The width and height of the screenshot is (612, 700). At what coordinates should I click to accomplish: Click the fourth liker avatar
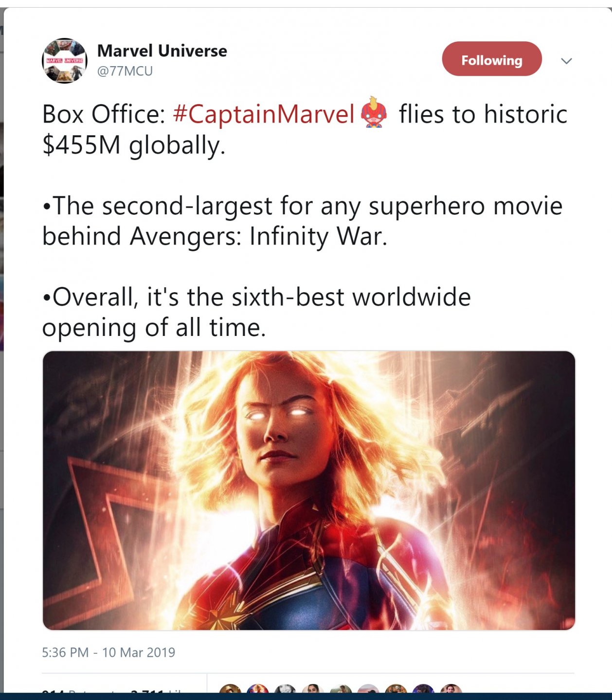(x=313, y=690)
